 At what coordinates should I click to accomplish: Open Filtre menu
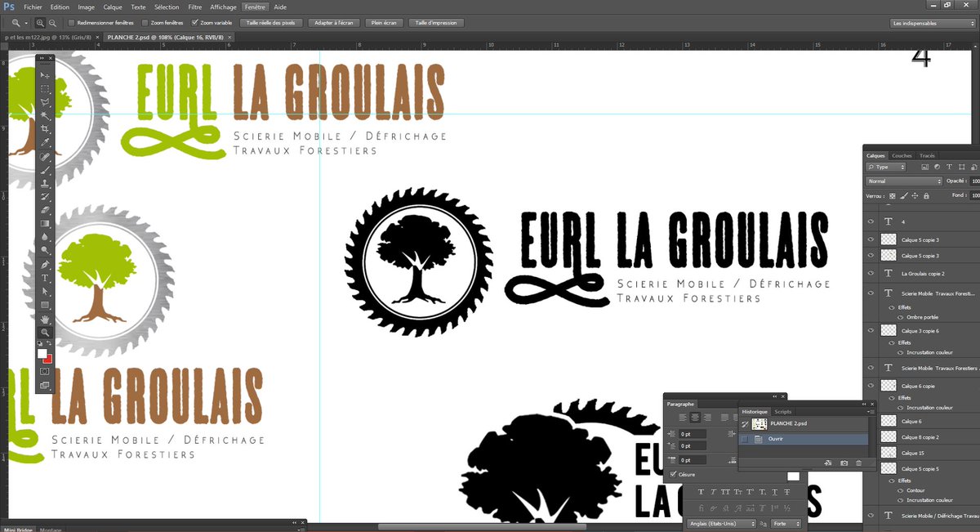pyautogui.click(x=195, y=7)
